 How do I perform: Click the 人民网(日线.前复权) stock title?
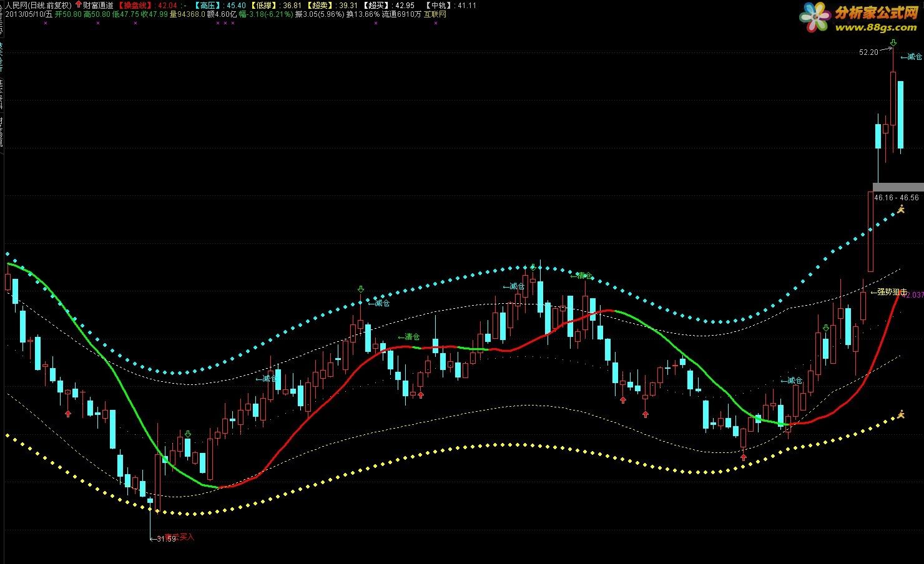(38, 5)
